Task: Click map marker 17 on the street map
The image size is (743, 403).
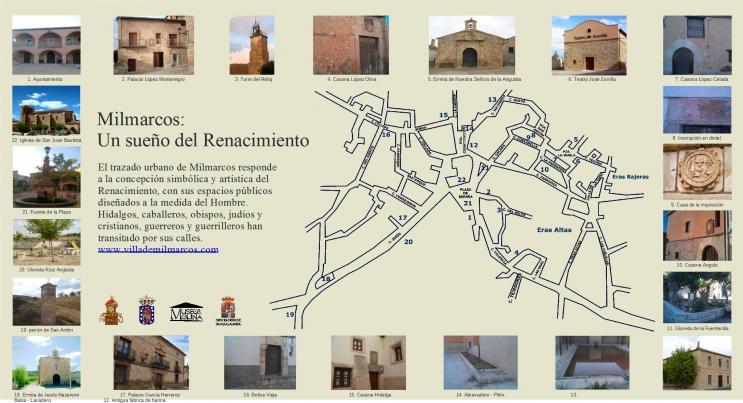Action: click(x=402, y=217)
